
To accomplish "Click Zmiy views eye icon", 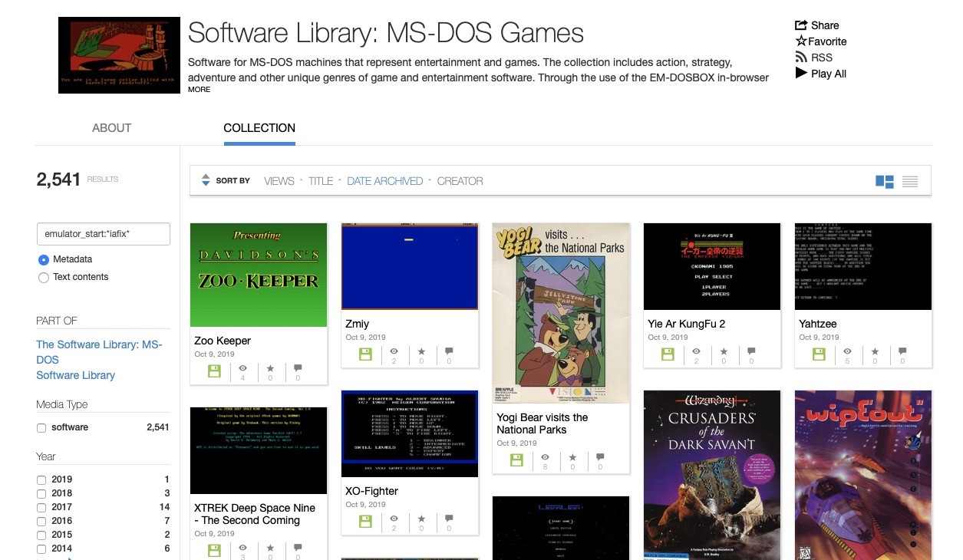I will 394,351.
